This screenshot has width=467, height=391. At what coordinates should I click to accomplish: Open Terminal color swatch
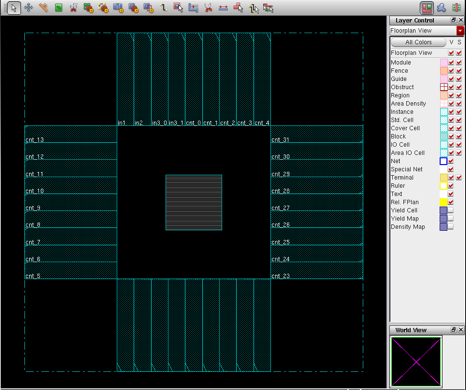[x=444, y=177]
